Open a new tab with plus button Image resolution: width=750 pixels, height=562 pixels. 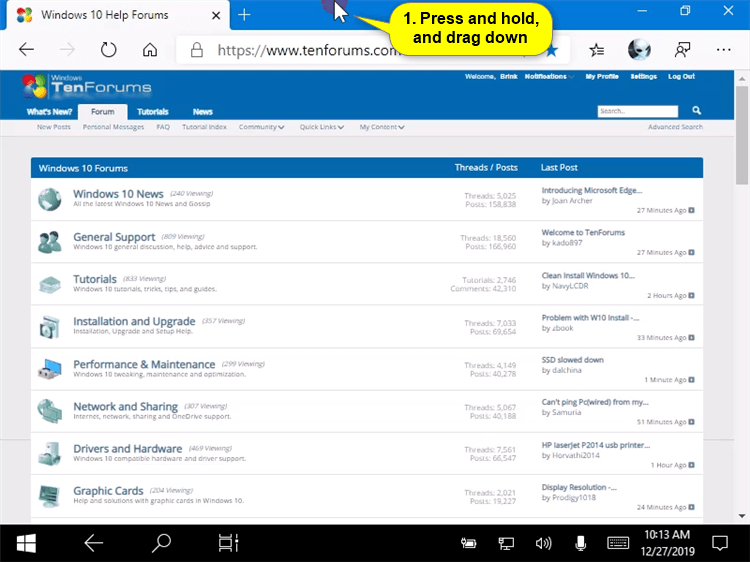coord(244,15)
